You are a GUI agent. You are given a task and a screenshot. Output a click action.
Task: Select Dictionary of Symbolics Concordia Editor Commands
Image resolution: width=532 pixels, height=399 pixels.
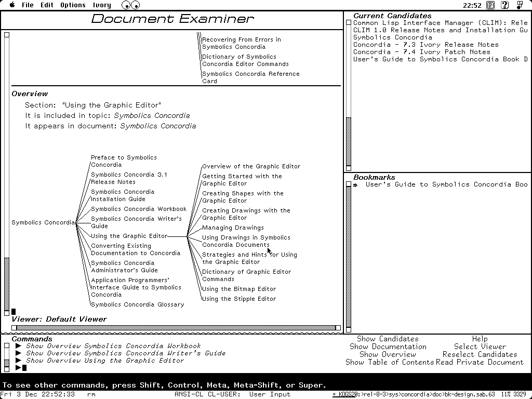tap(245, 60)
